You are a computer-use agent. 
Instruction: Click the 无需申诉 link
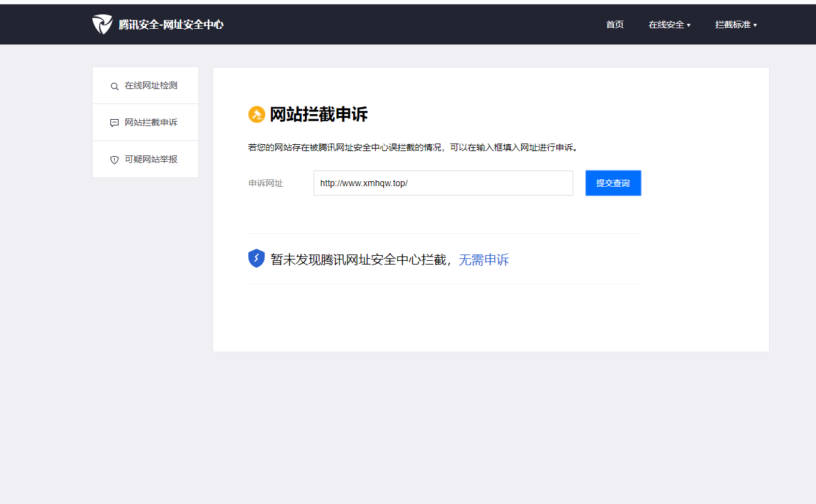484,260
